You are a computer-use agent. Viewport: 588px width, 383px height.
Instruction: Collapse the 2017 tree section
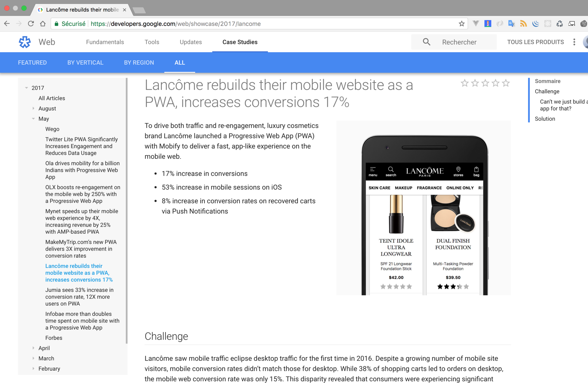27,88
